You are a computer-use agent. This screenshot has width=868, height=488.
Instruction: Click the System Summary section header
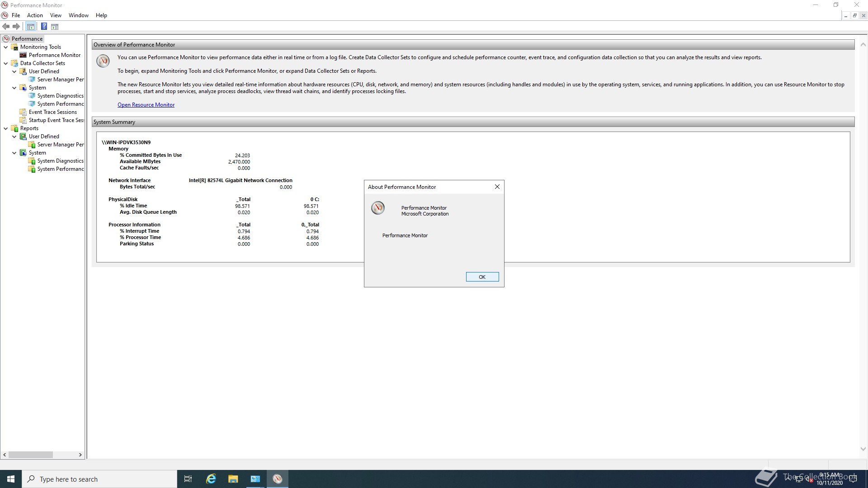tap(473, 122)
